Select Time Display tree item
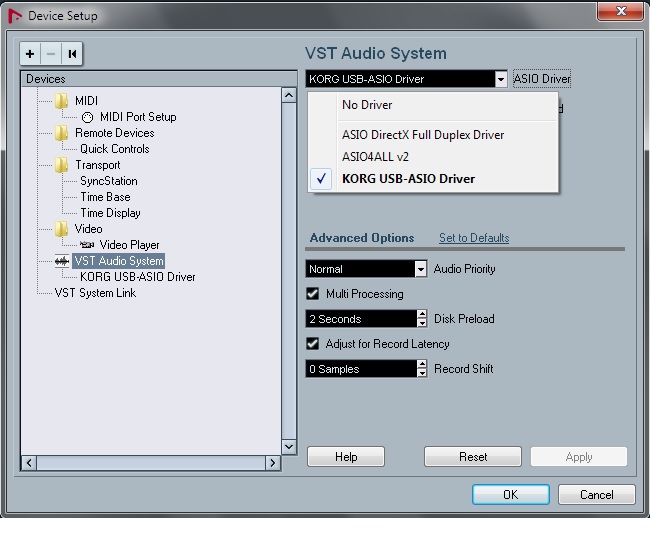Viewport: 650px width, 534px height. [x=110, y=213]
